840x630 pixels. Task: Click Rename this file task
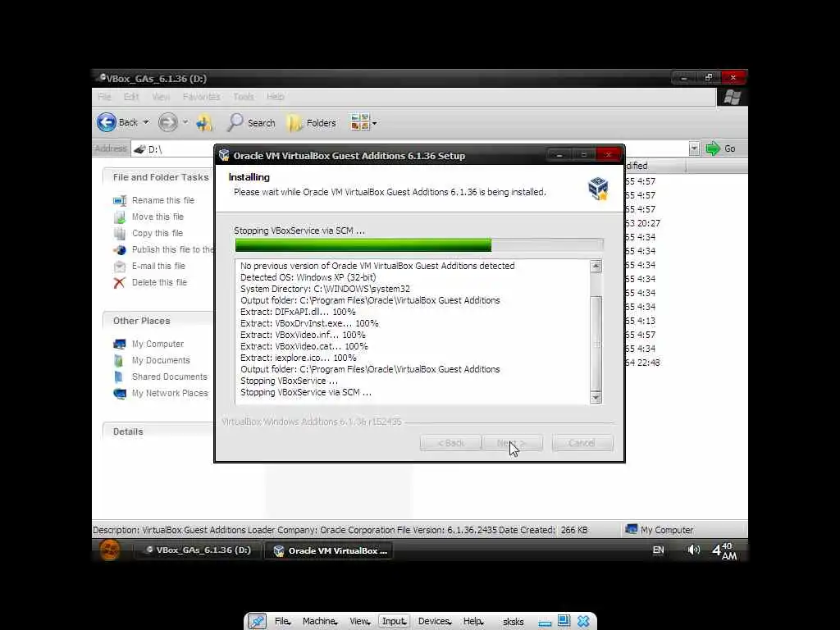(163, 200)
